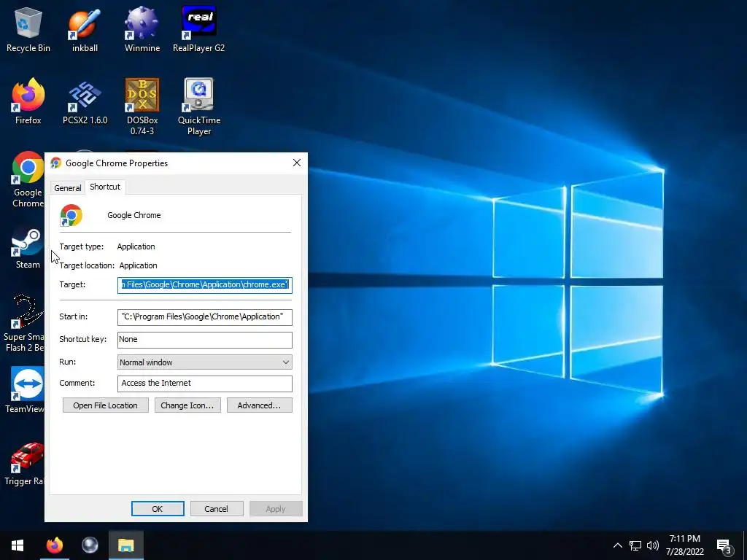This screenshot has width=747, height=560.
Task: Open the Windows Start menu
Action: pyautogui.click(x=18, y=545)
